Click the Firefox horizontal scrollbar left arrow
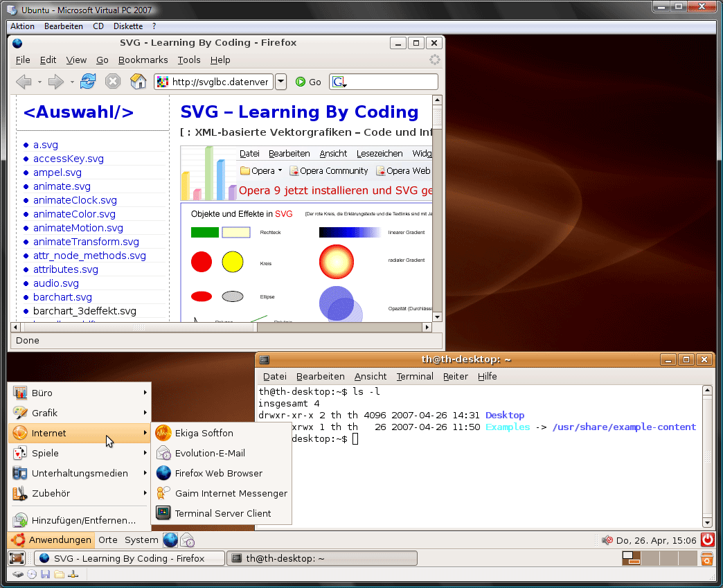This screenshot has width=723, height=588. point(16,327)
